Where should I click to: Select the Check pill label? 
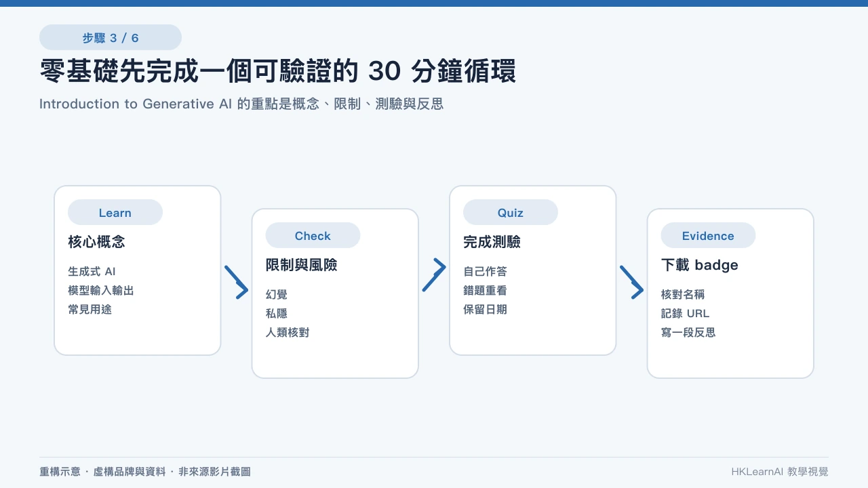click(x=313, y=235)
